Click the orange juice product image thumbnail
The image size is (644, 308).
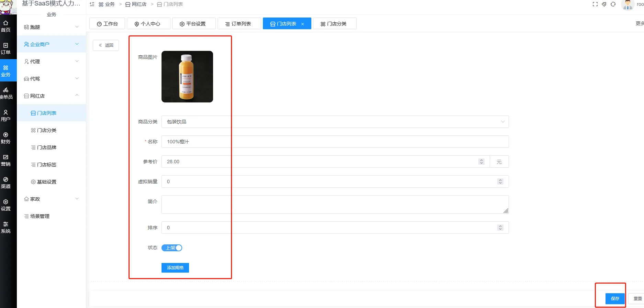(187, 77)
